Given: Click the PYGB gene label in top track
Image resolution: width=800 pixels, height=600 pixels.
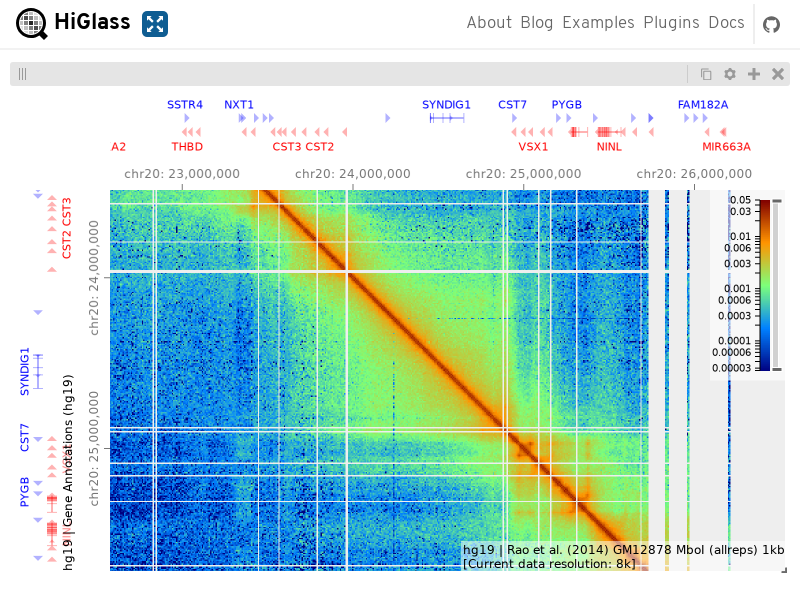Looking at the screenshot, I should pyautogui.click(x=566, y=105).
